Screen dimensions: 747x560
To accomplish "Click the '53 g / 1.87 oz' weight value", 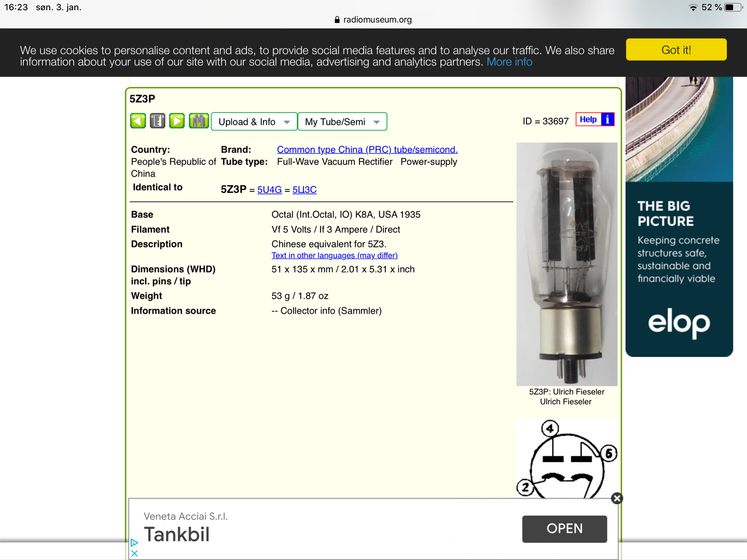I will (300, 296).
